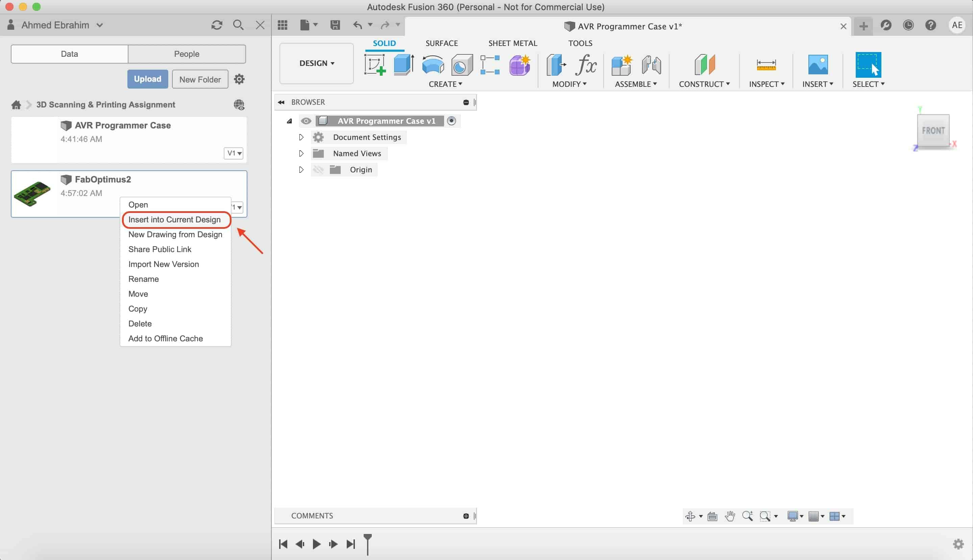Click the home icon in breadcrumb
973x560 pixels.
(16, 105)
